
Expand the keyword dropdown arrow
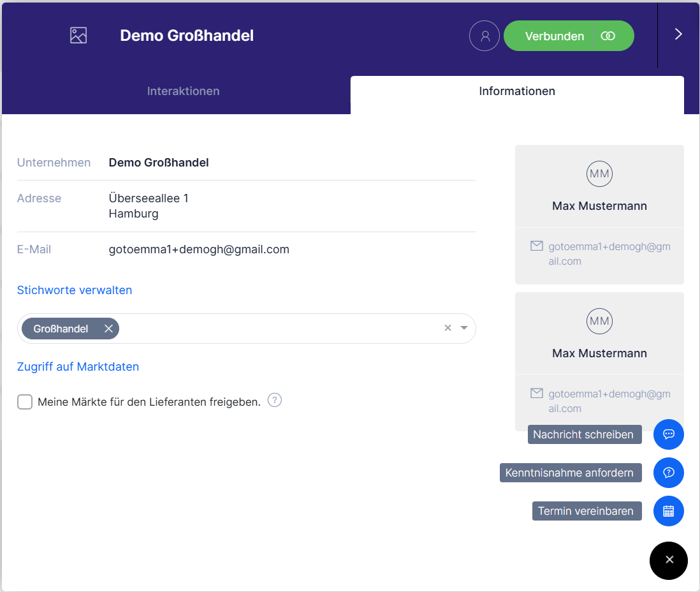(464, 328)
